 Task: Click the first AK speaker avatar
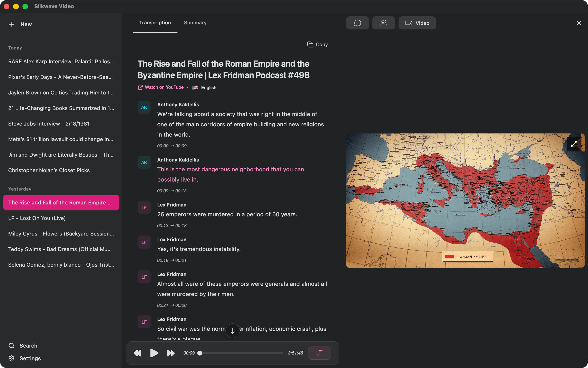(144, 107)
